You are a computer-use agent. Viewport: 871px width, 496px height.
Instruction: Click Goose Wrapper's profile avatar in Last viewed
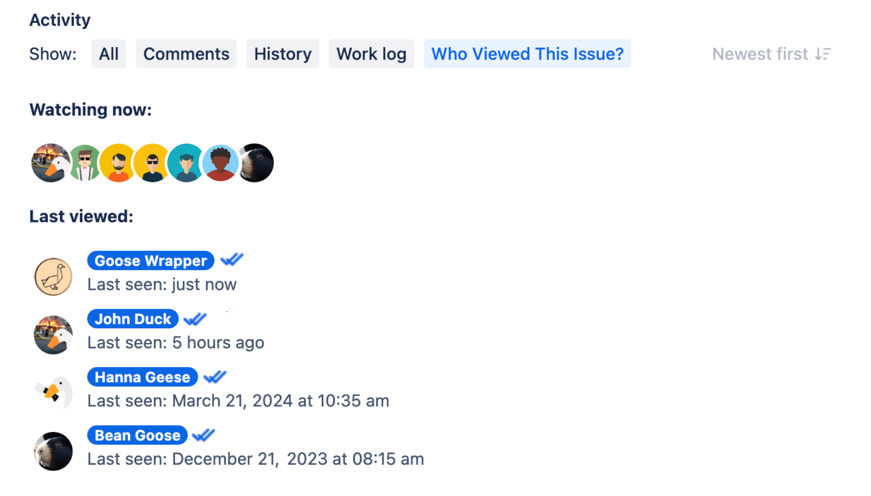click(x=53, y=276)
